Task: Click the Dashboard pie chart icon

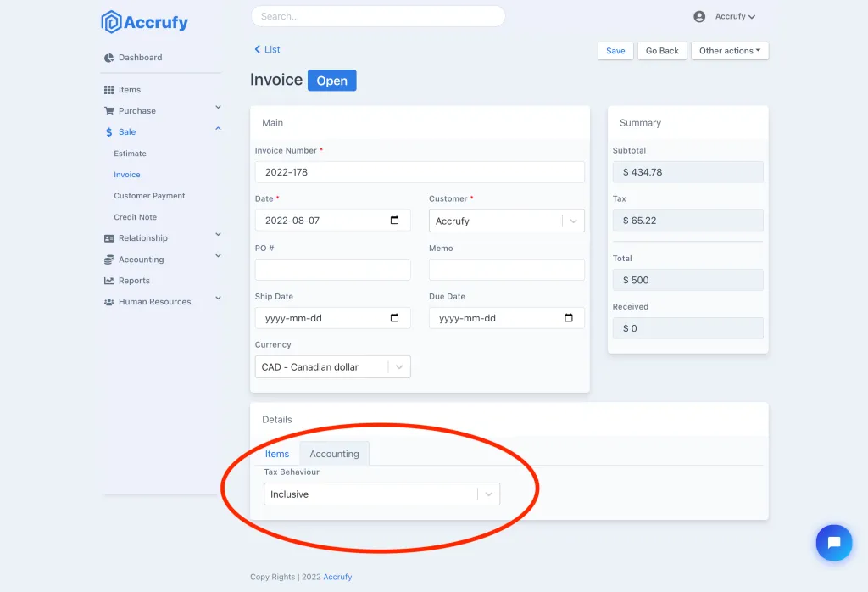Action: [x=109, y=58]
